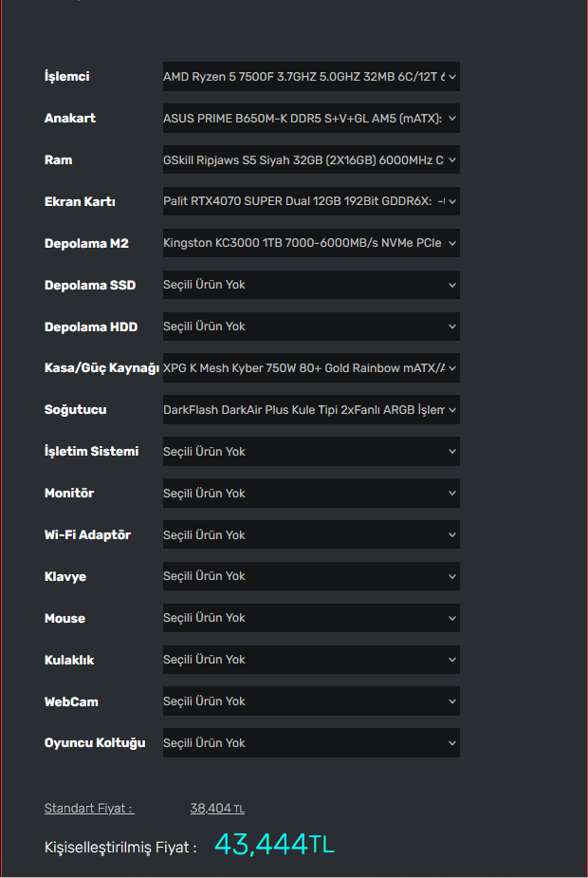
Task: Click the Wi-Fi Adaptör chevron arrow
Action: (x=452, y=534)
